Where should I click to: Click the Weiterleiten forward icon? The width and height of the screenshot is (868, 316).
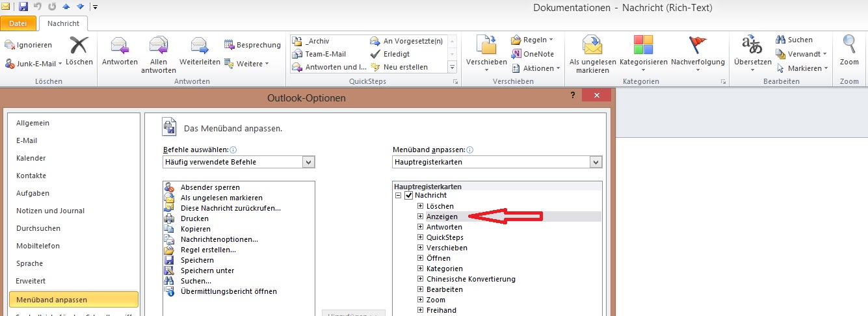pos(198,46)
